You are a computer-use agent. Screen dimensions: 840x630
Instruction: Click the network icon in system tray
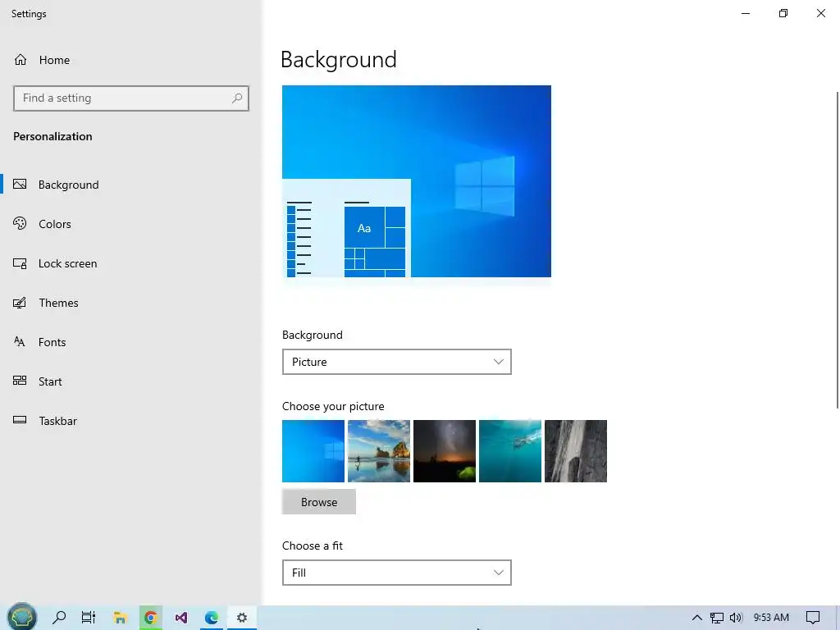(717, 618)
